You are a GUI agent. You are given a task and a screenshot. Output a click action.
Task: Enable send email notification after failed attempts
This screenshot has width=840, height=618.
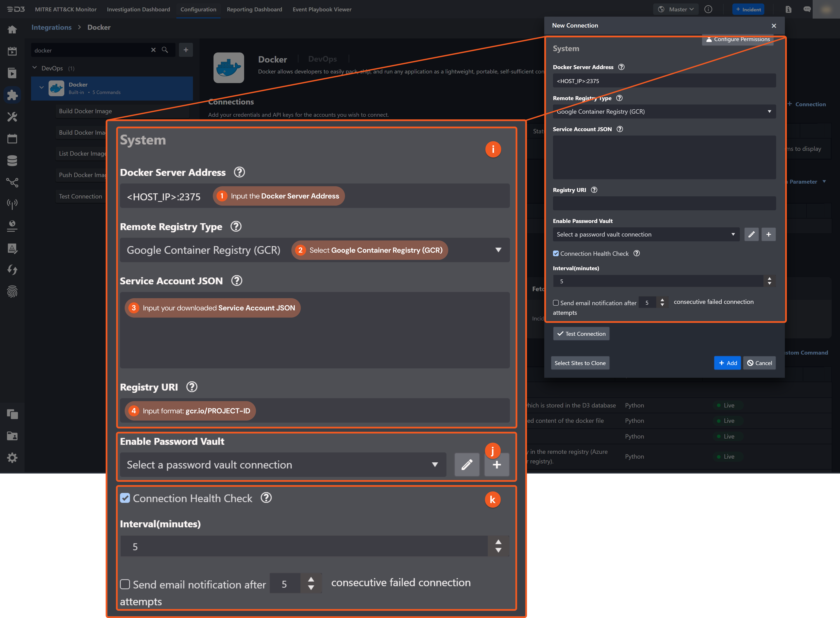pos(125,584)
